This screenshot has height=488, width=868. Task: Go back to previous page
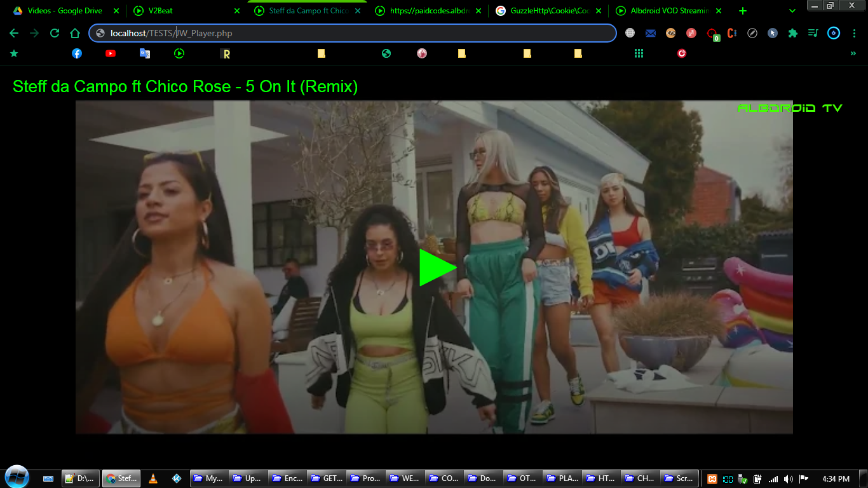coord(14,33)
